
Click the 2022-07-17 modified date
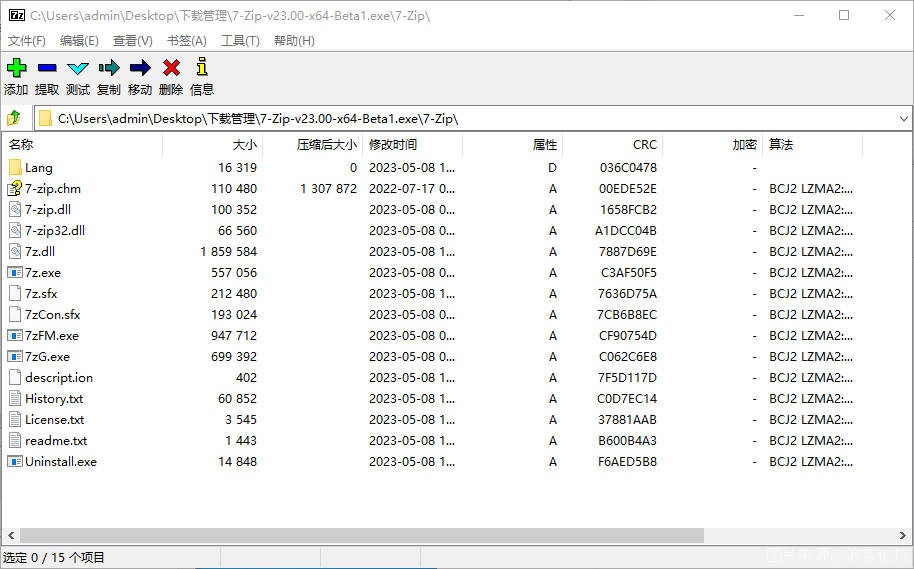pyautogui.click(x=412, y=188)
